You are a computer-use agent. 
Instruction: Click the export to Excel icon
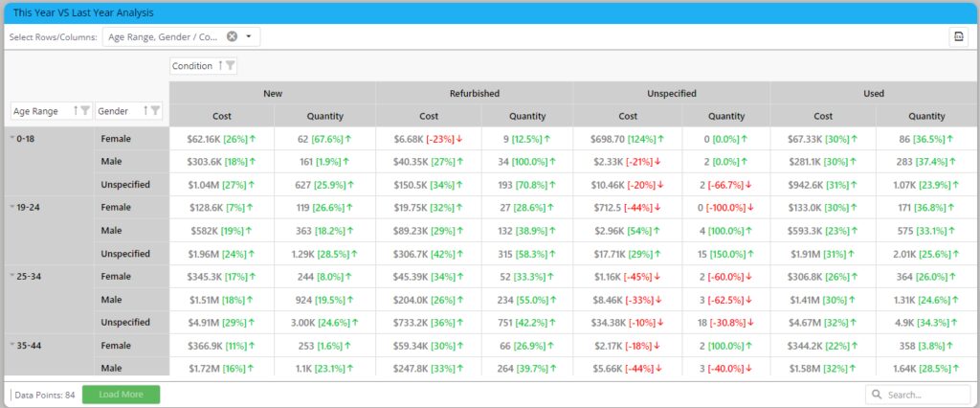pos(958,36)
